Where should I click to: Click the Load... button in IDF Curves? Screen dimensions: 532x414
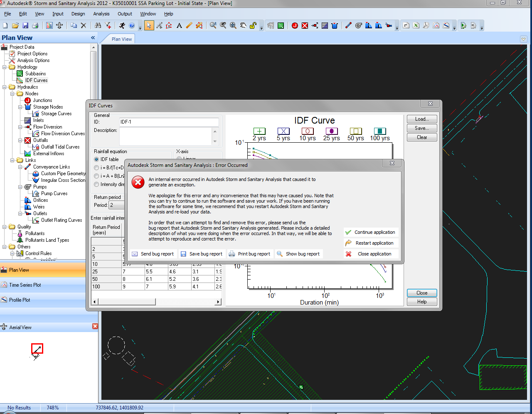[x=422, y=119]
